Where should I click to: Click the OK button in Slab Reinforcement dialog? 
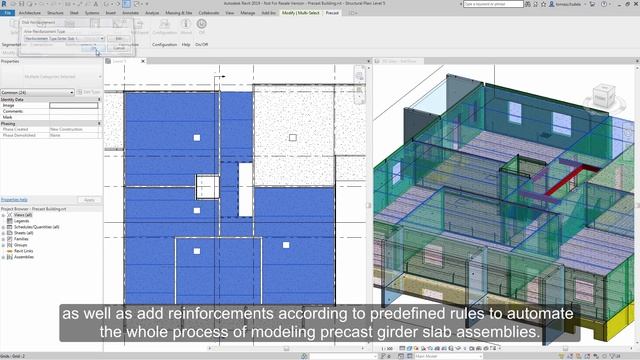pyautogui.click(x=93, y=48)
